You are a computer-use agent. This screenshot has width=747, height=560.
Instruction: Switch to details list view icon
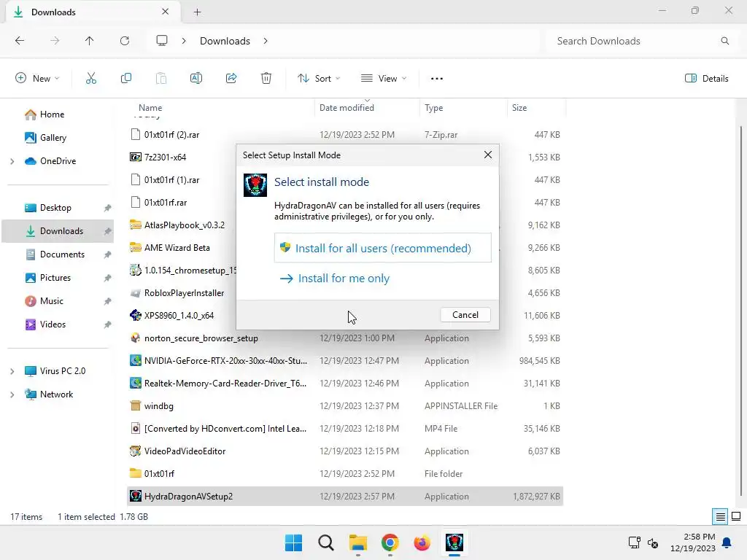point(720,517)
